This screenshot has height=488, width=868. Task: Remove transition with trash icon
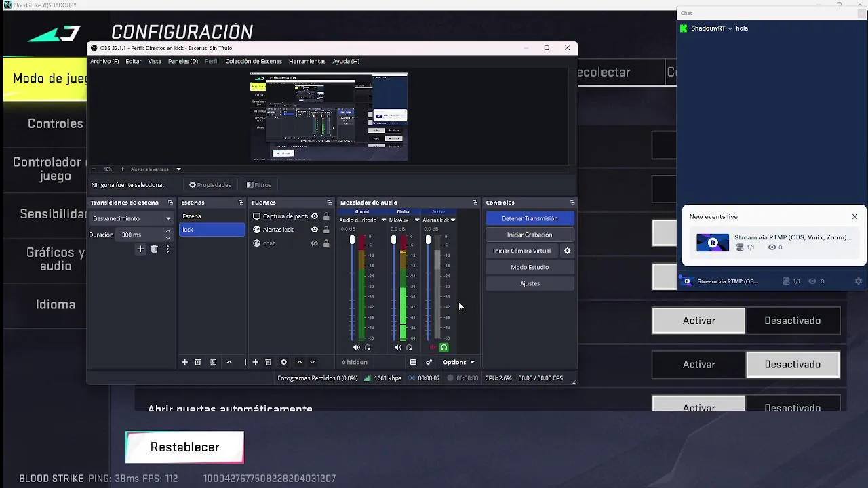(155, 249)
